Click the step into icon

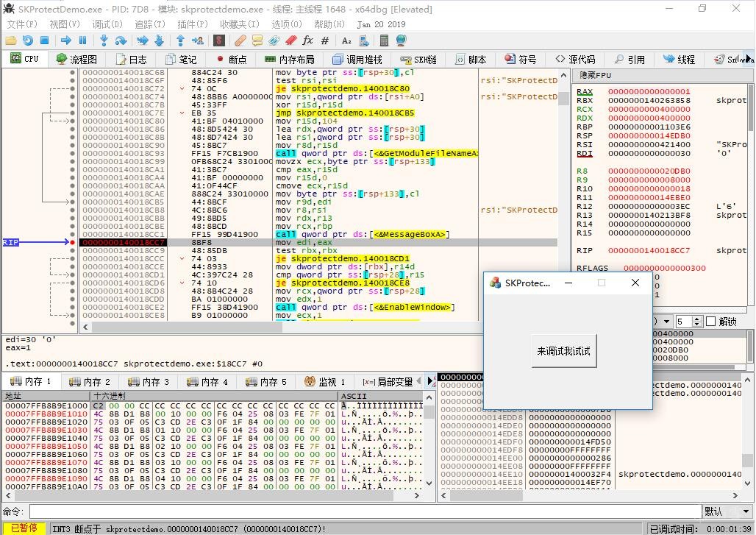click(104, 40)
